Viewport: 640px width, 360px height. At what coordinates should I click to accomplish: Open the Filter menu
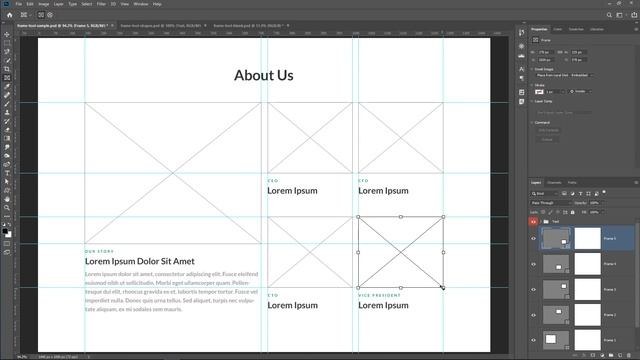tap(101, 4)
